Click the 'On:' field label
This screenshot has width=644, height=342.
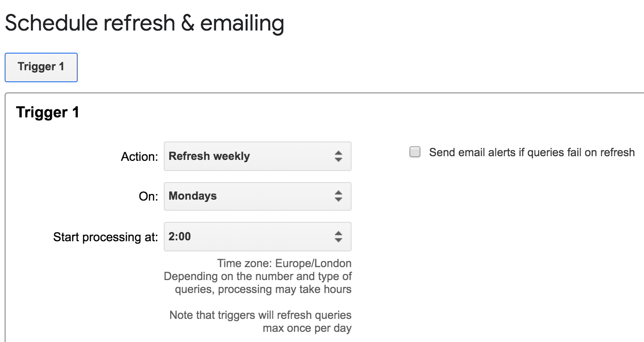pos(148,196)
